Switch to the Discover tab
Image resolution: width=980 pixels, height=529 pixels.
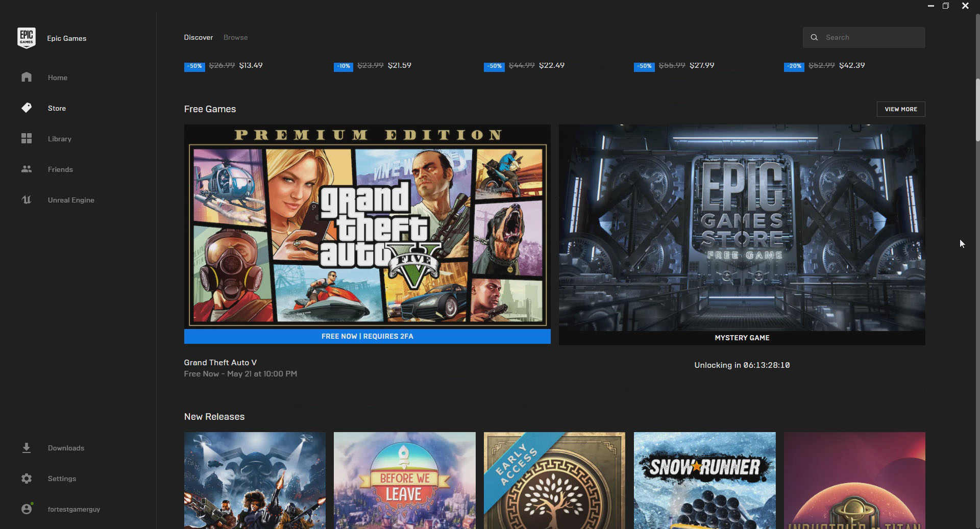(198, 37)
